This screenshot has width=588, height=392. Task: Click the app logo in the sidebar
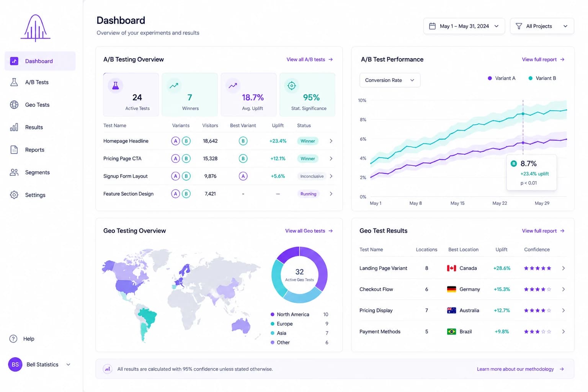click(36, 28)
